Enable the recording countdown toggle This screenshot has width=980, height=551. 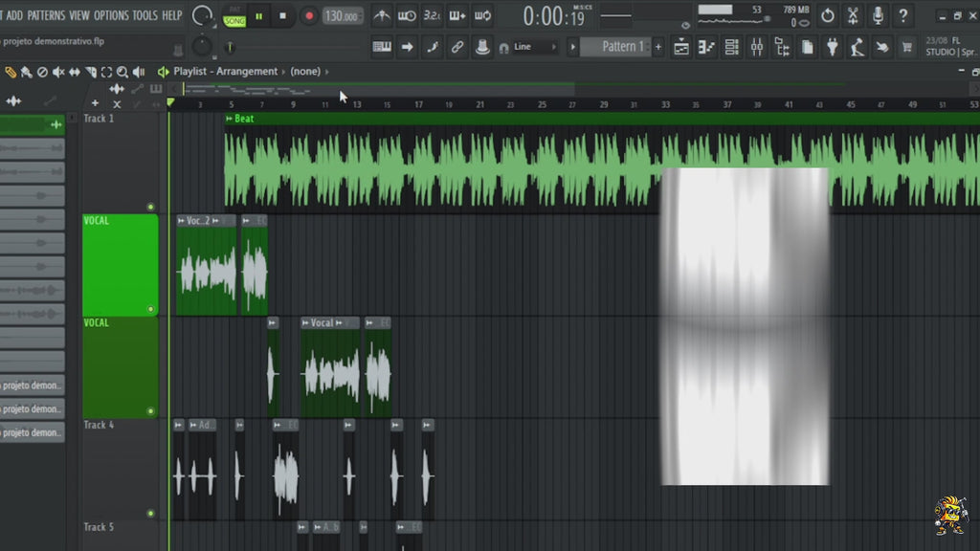click(x=431, y=15)
